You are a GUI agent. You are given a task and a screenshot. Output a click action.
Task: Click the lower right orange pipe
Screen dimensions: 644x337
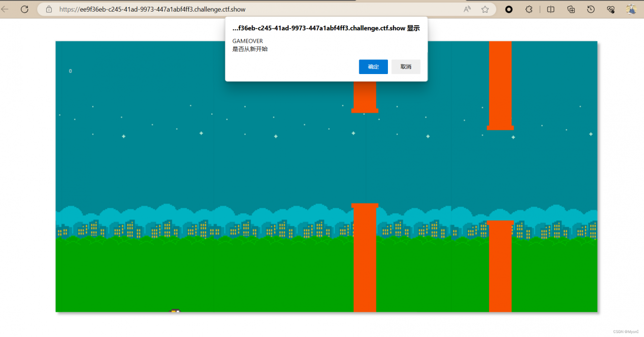(500, 266)
